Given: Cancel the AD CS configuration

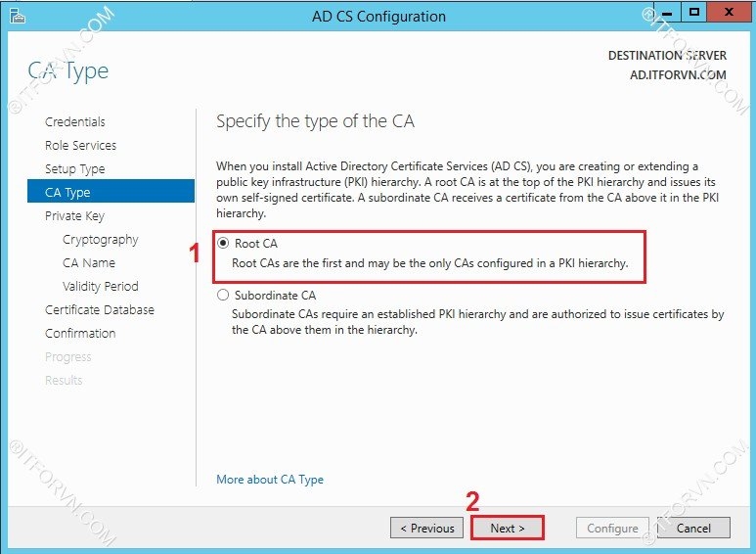Looking at the screenshot, I should coord(692,529).
